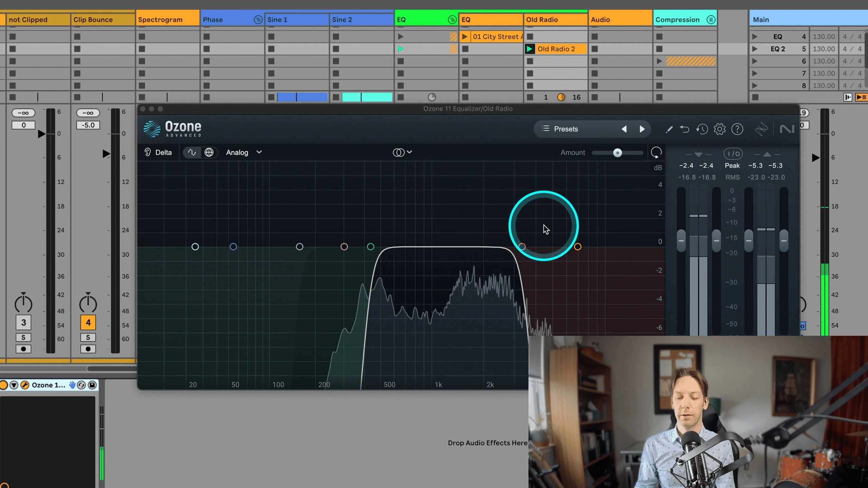Toggle the Delta listen button
The height and width of the screenshot is (488, 868).
158,152
